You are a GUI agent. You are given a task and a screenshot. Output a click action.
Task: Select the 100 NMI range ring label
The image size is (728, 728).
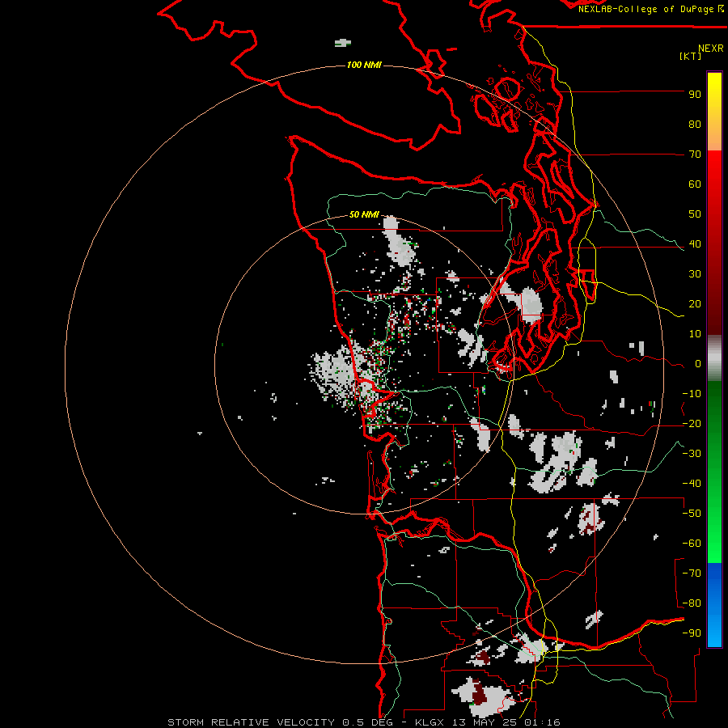click(x=364, y=65)
